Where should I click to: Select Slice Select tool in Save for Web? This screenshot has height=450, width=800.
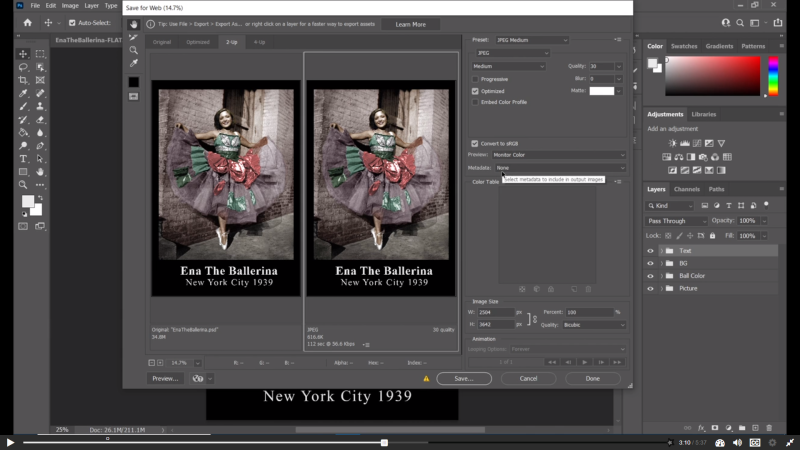(134, 37)
